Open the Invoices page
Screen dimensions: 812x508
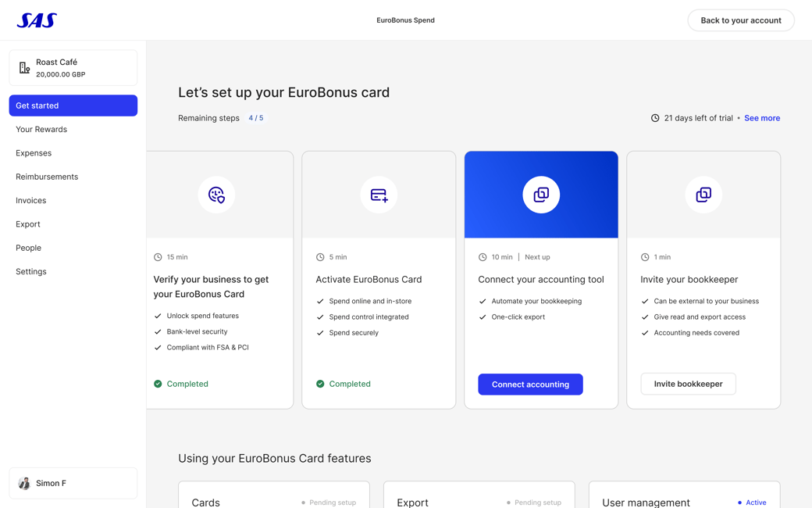(31, 201)
